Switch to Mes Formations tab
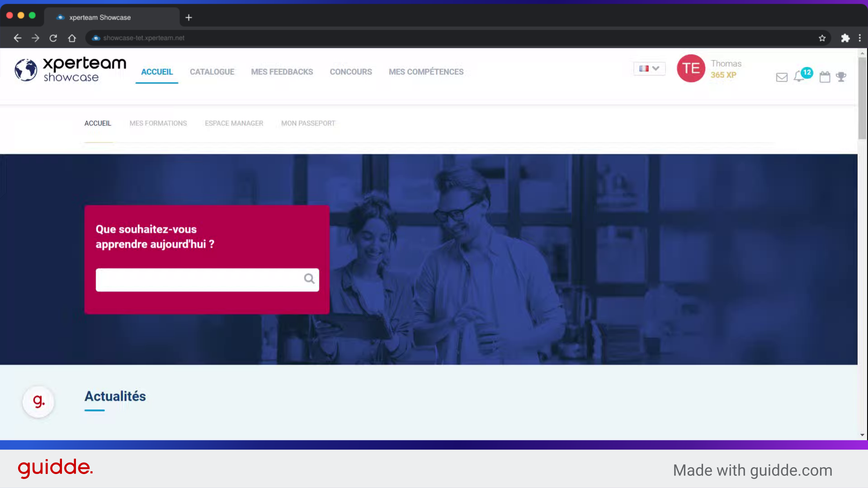Viewport: 868px width, 488px height. pos(158,123)
